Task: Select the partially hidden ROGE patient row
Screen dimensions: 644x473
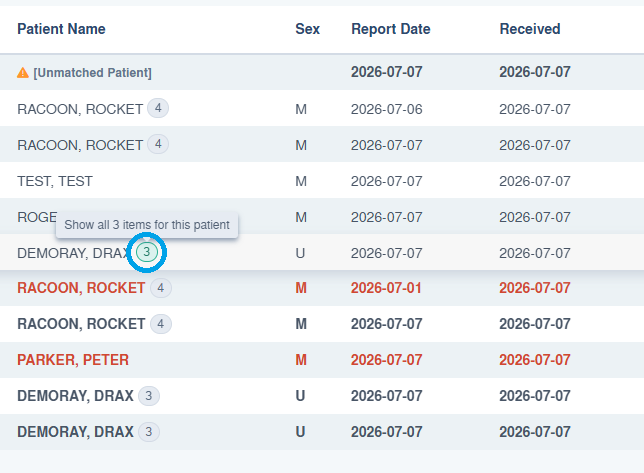Action: point(322,216)
